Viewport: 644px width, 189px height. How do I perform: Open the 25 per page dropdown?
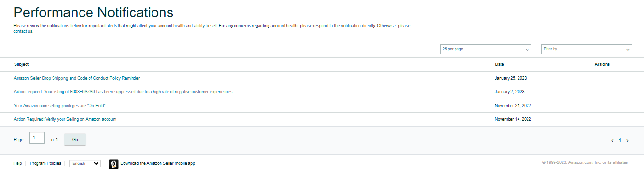486,49
